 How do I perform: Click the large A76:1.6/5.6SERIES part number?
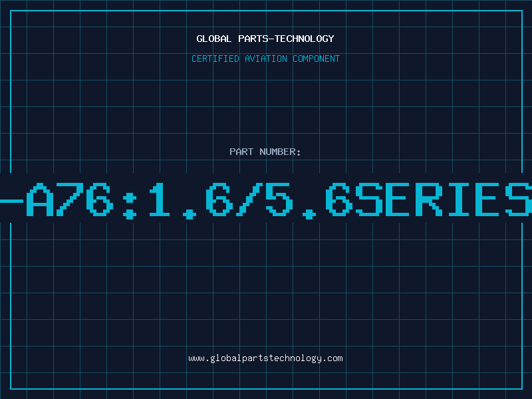coord(266,200)
